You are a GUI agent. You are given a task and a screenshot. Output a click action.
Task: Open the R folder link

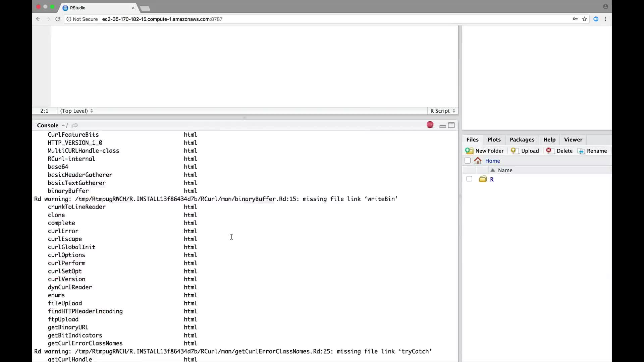click(x=492, y=179)
